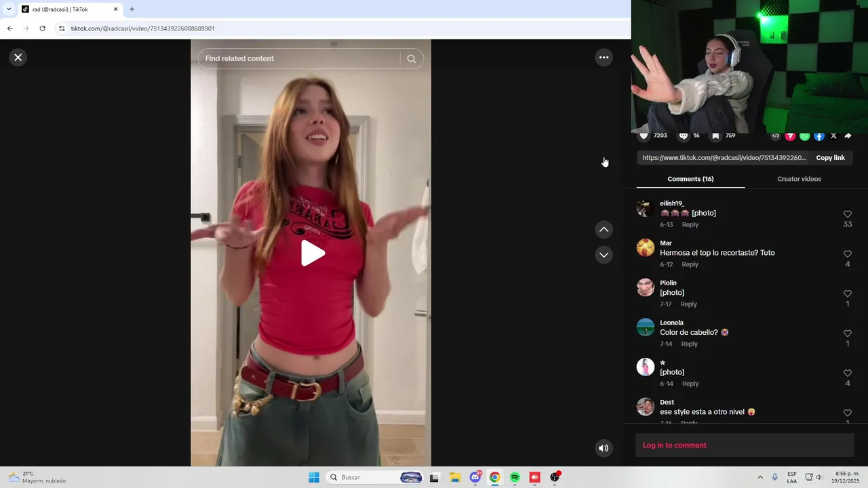Save the video with the bookmark icon
The height and width of the screenshot is (488, 868).
coord(715,136)
